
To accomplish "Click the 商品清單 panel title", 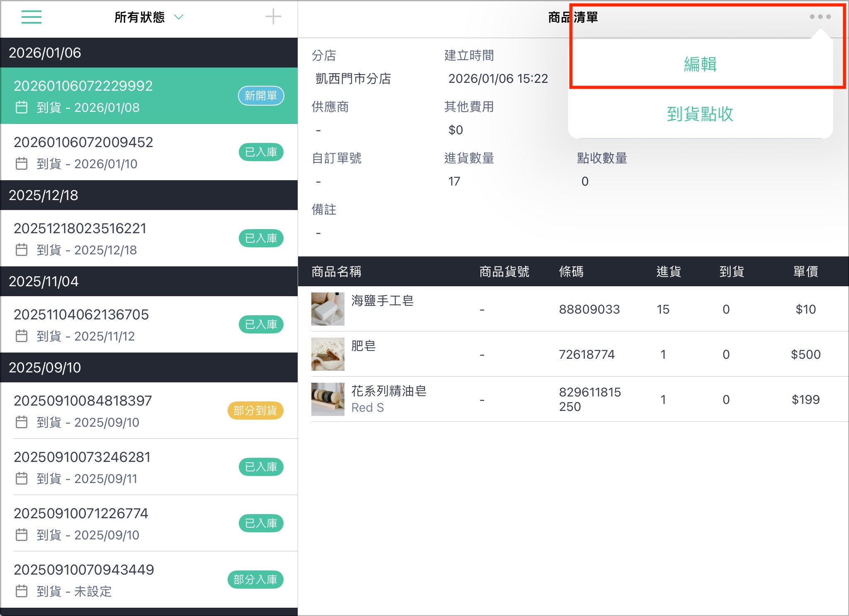I will [573, 17].
